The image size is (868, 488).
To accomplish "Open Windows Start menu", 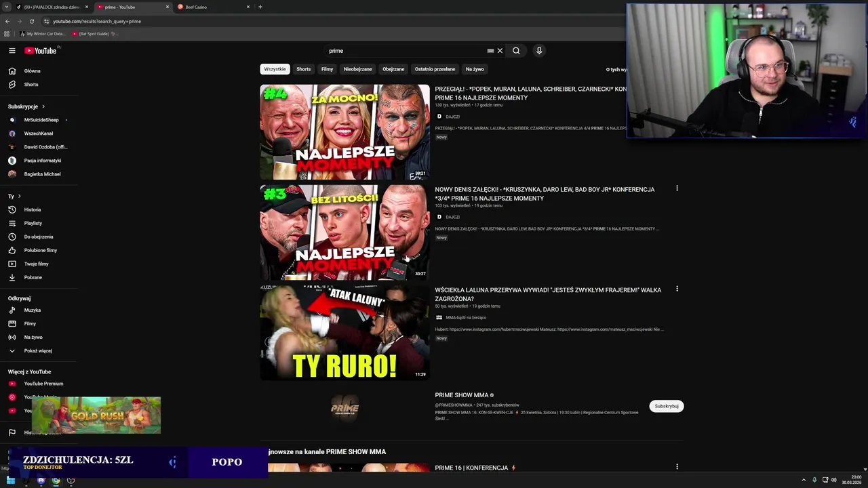I will (x=11, y=481).
